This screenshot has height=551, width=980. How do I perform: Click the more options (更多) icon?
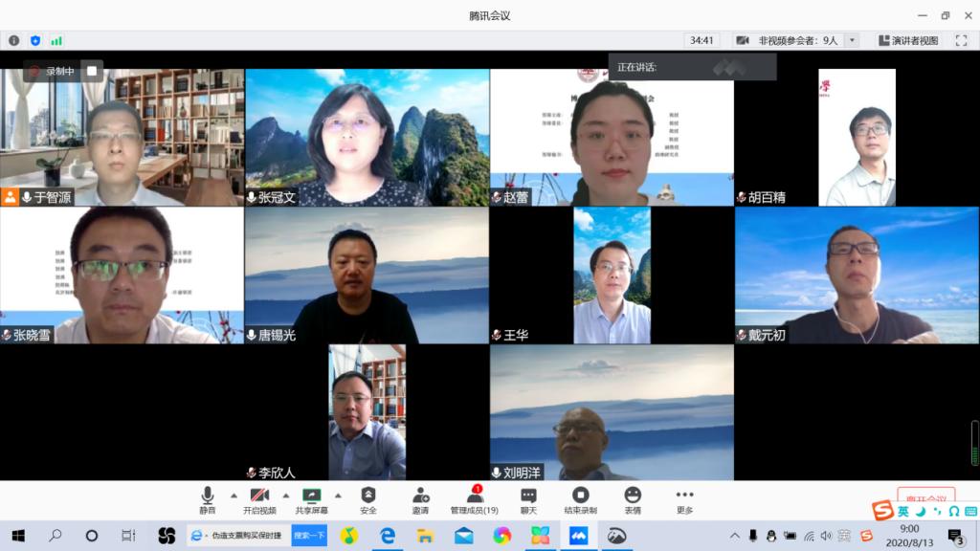684,496
